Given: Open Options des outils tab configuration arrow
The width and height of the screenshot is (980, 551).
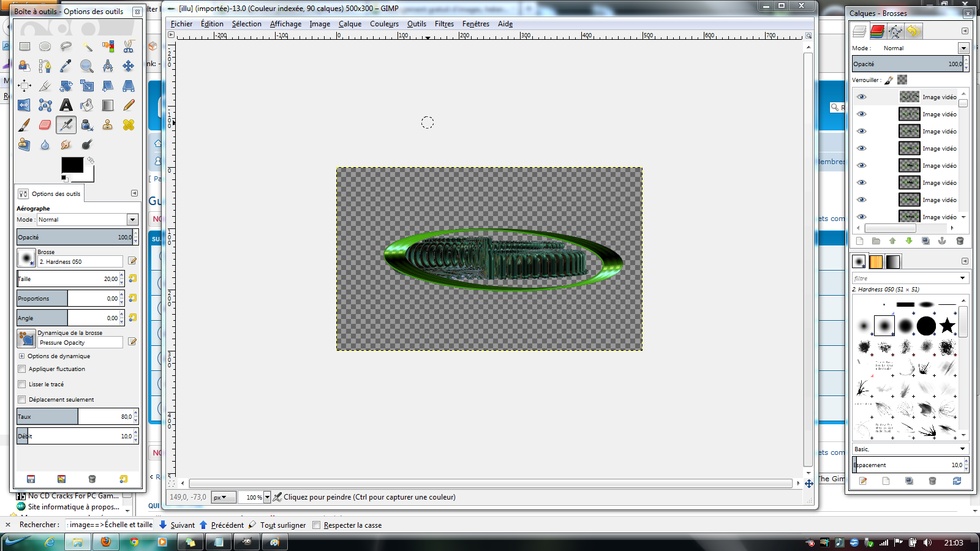Looking at the screenshot, I should (134, 193).
